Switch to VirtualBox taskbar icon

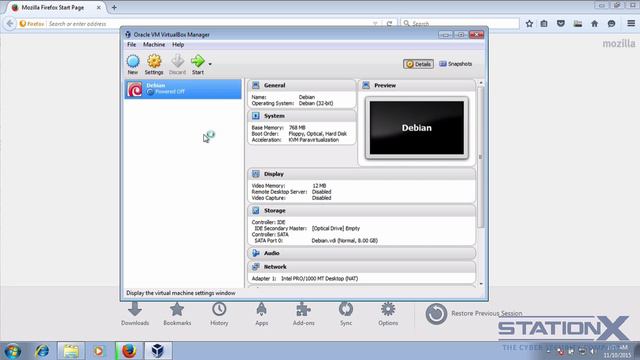(x=158, y=351)
